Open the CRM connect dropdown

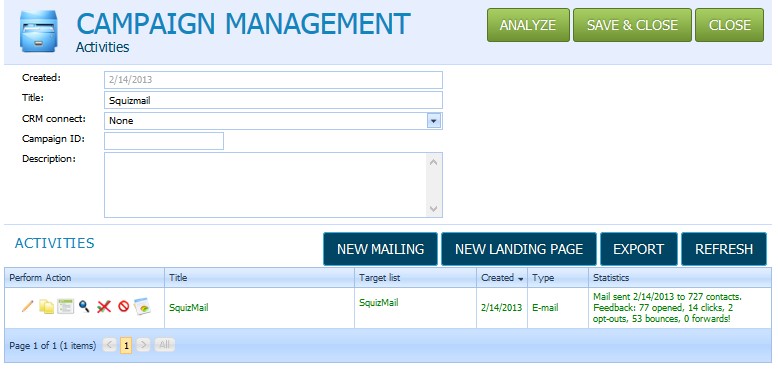(x=434, y=121)
